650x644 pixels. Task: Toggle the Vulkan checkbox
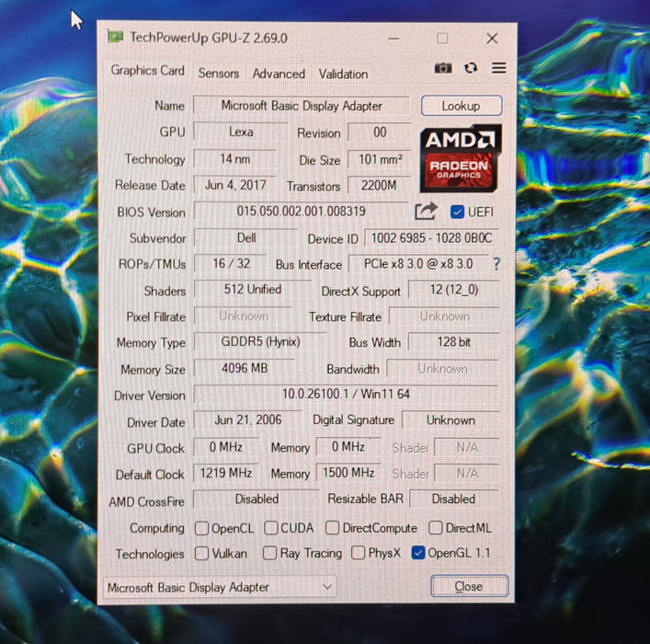[202, 553]
